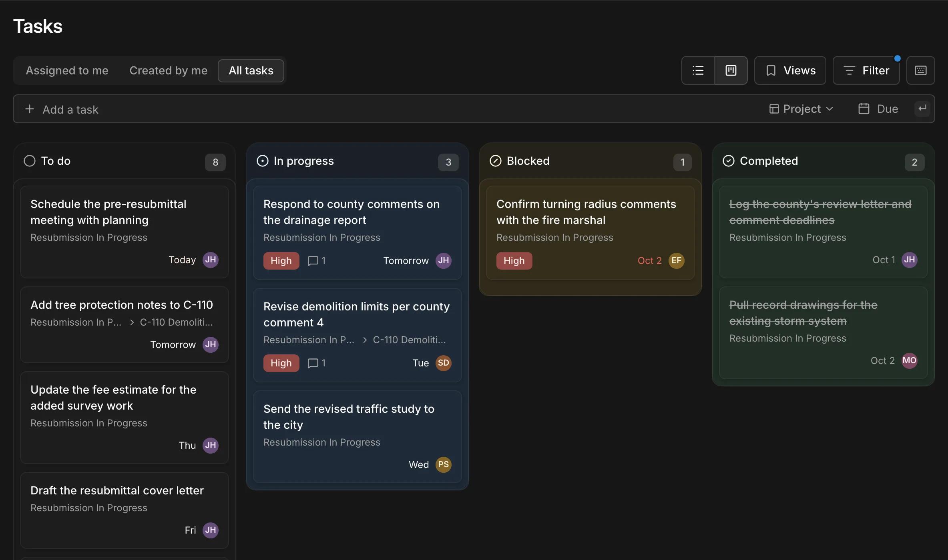948x560 pixels.
Task: Select the All tasks tab
Action: 251,71
